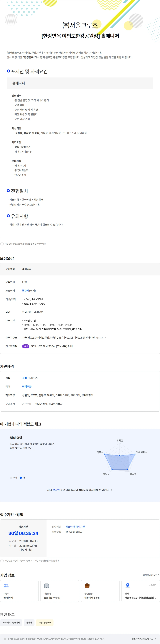160x644 pixels.
Task: Click 여의나루역 에서 300m subway text
Action: (x=51, y=346)
